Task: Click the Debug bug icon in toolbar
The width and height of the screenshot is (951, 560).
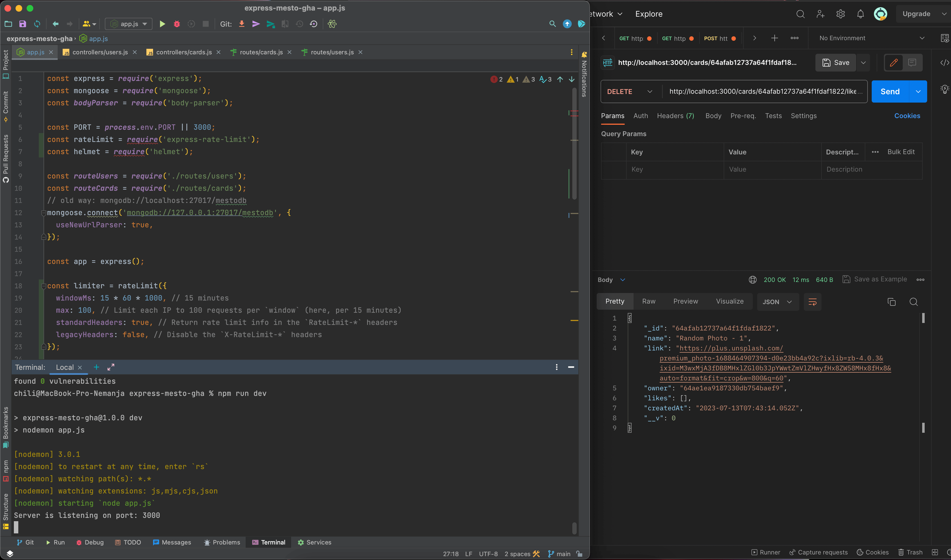Action: coord(177,24)
